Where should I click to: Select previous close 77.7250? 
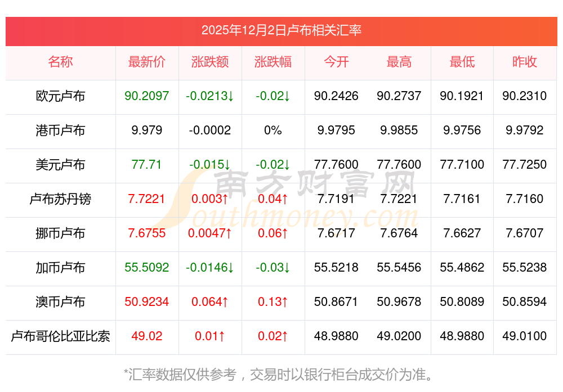tap(525, 165)
